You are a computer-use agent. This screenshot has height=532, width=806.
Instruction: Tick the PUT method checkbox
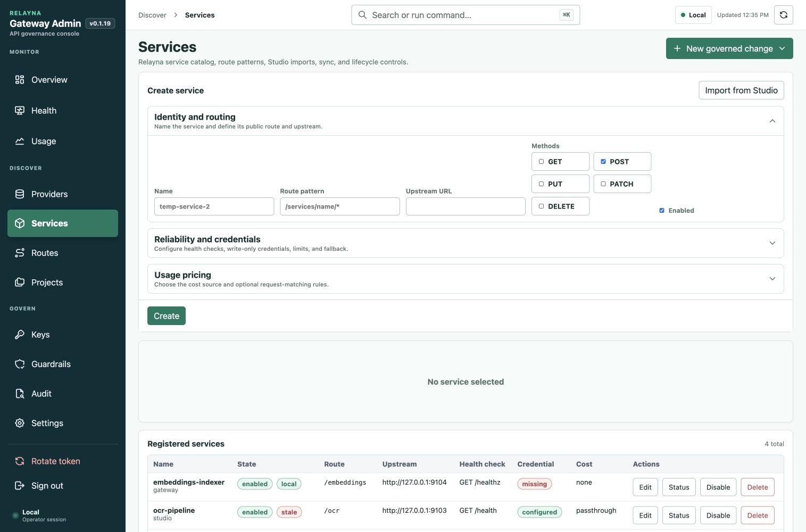541,184
